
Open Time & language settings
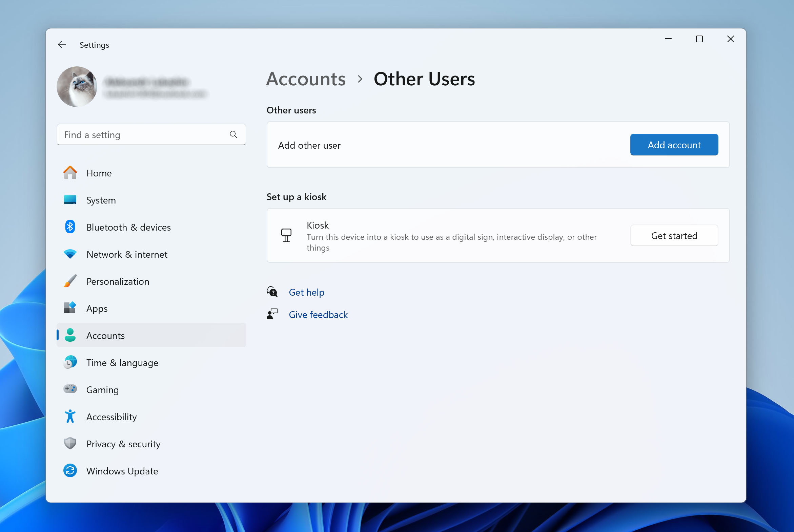tap(151, 363)
